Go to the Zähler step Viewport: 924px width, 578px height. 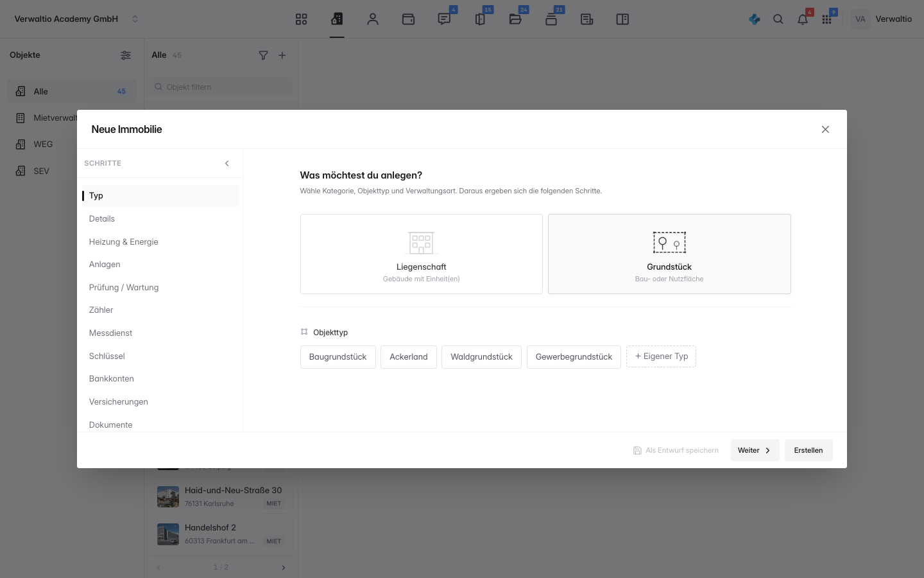click(x=160, y=310)
